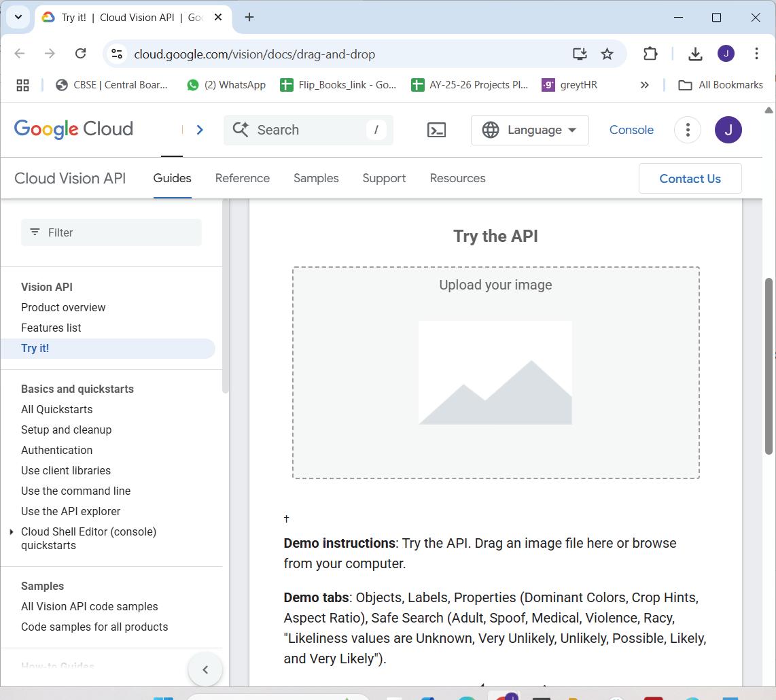Viewport: 776px width, 700px height.
Task: Open the Console link
Action: point(631,130)
